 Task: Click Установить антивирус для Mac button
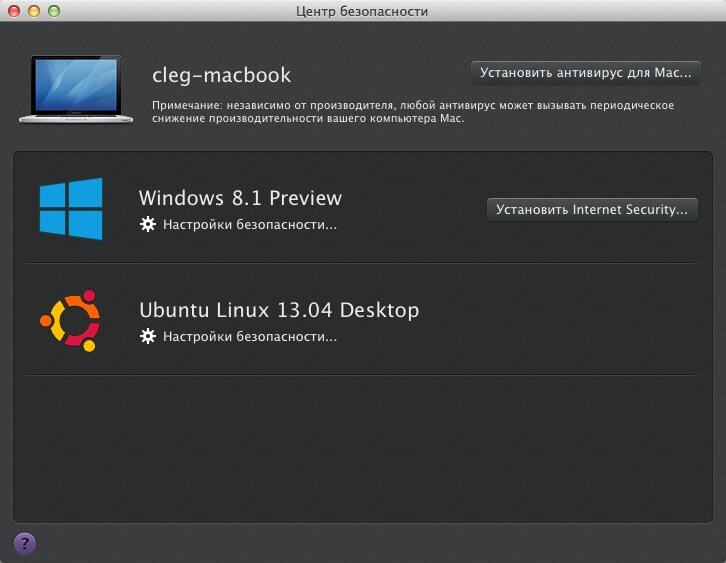coord(586,73)
